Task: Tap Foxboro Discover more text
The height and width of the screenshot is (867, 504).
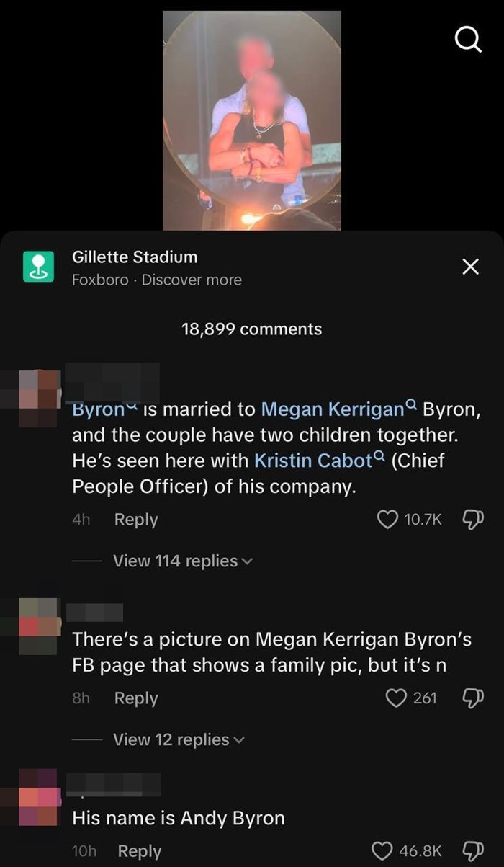Action: point(157,280)
